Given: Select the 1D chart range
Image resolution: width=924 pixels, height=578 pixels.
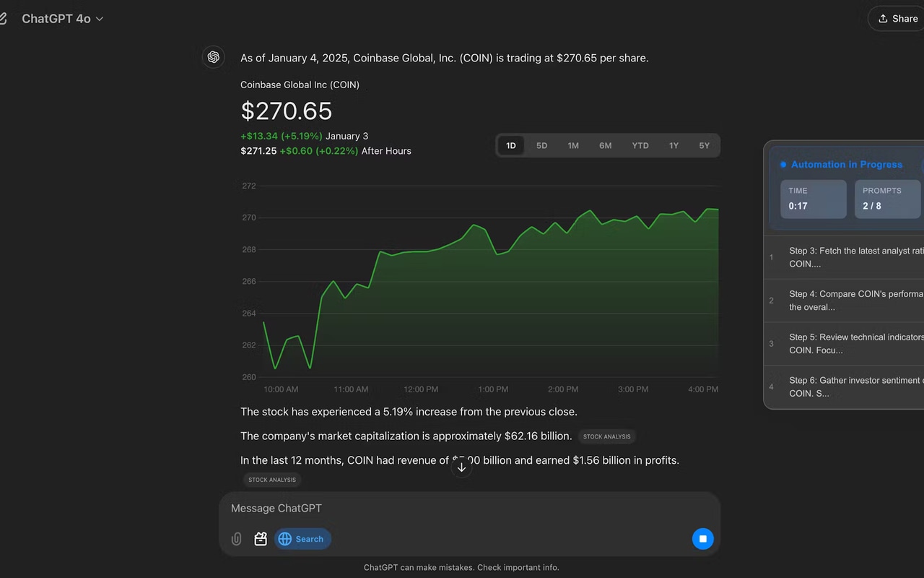Looking at the screenshot, I should pos(511,146).
